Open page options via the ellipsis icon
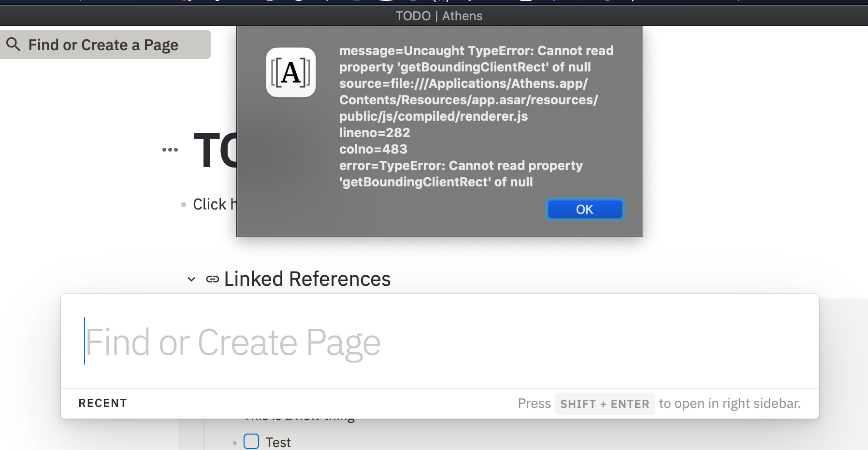Viewport: 868px width, 450px height. pos(170,150)
